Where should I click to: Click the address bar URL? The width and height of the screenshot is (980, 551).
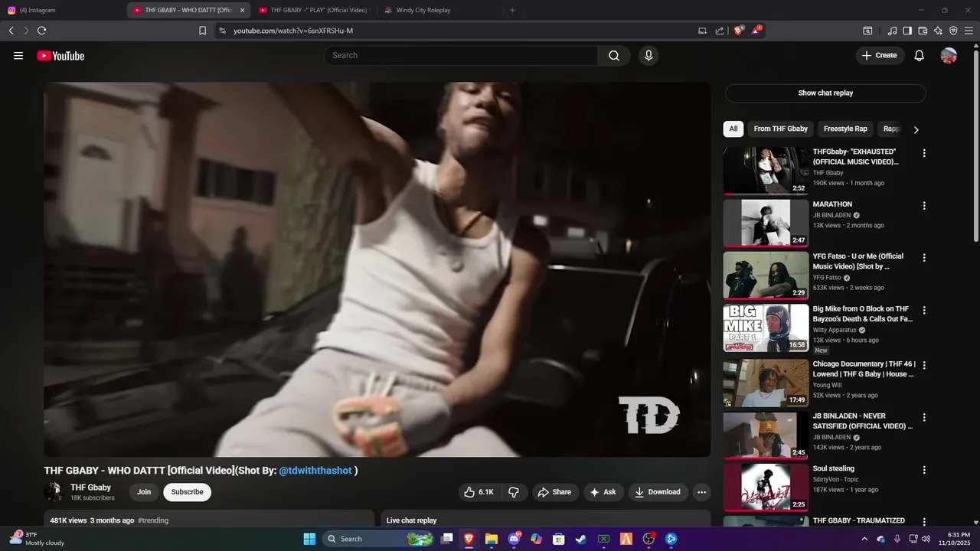(293, 31)
